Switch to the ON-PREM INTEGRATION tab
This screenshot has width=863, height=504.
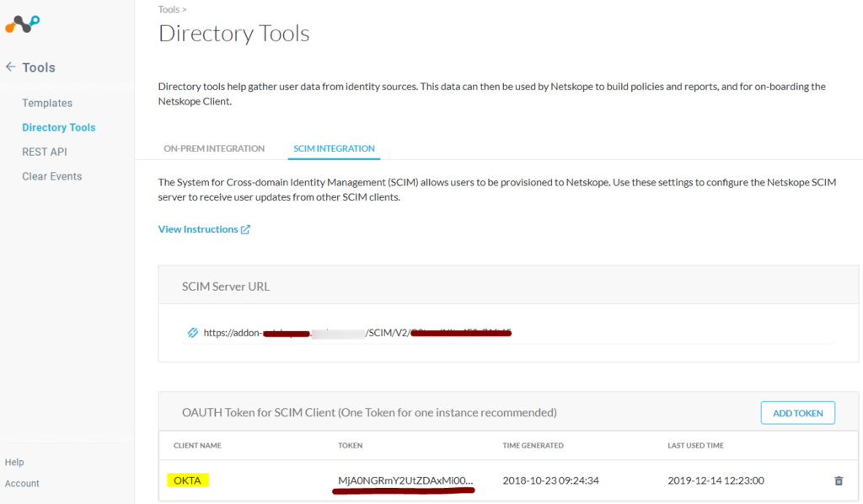tap(214, 148)
